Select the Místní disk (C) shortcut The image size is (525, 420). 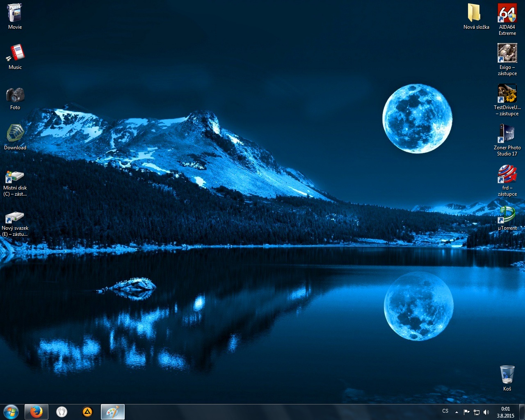(x=15, y=183)
